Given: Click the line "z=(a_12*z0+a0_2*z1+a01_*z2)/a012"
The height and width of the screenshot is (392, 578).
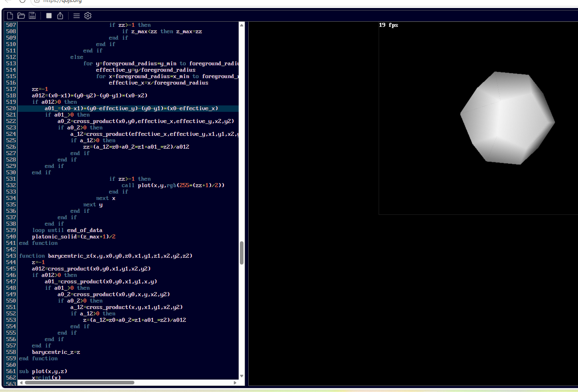Looking at the screenshot, I should (134, 320).
